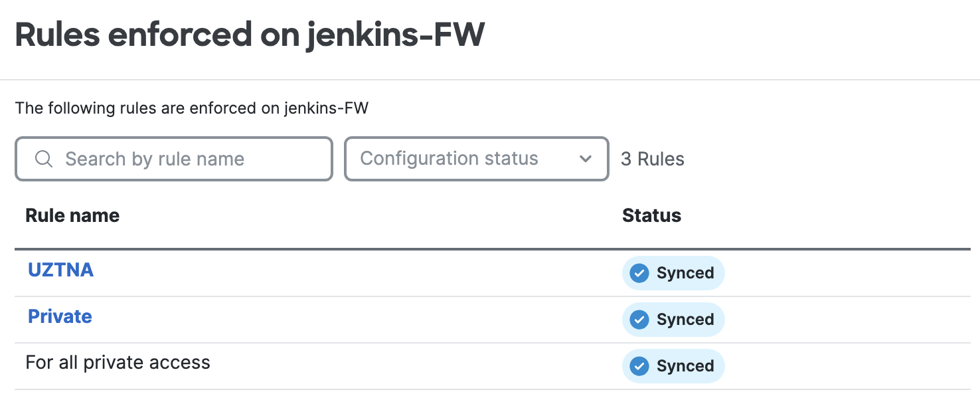This screenshot has width=980, height=404.
Task: Click the check icon in UZTNA's status
Action: 639,273
